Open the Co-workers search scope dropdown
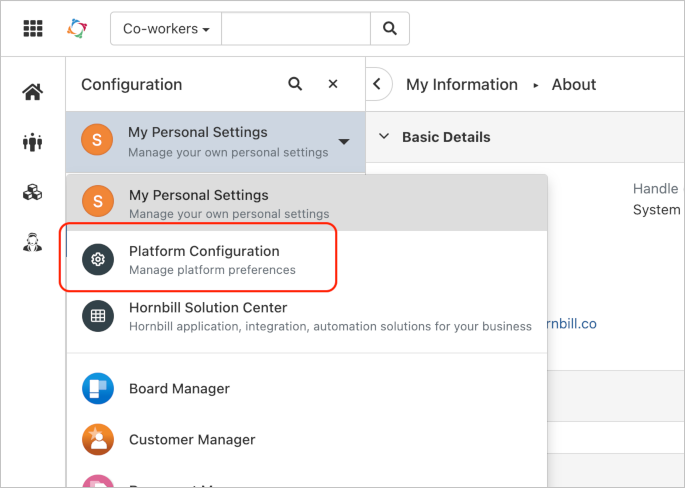 (x=166, y=29)
